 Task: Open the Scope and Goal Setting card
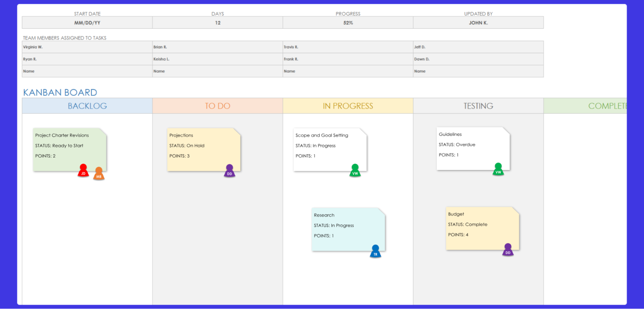[330, 150]
